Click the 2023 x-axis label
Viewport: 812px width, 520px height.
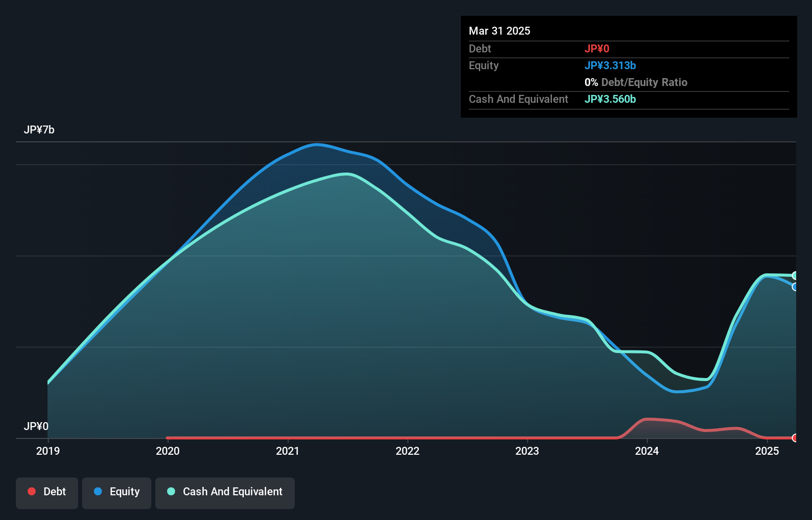tap(527, 451)
